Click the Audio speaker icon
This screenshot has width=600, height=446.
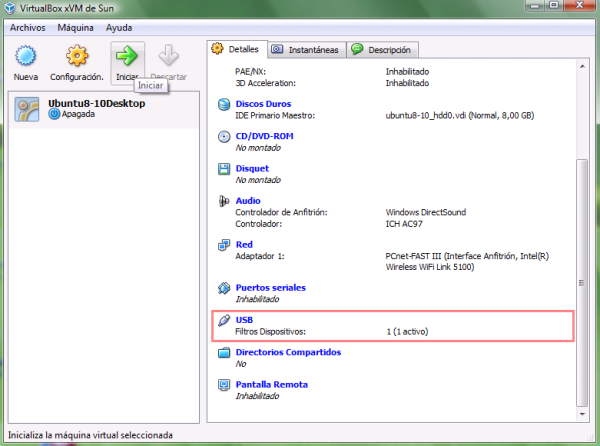(x=225, y=201)
